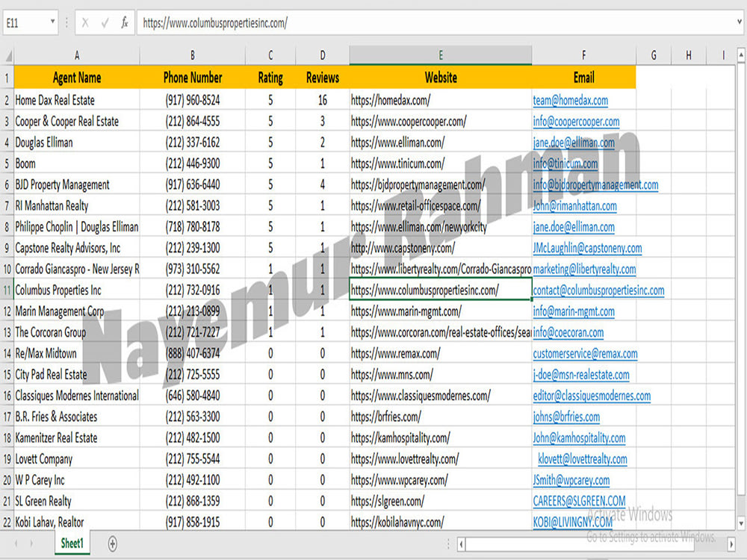Select row 22 header

point(7,522)
